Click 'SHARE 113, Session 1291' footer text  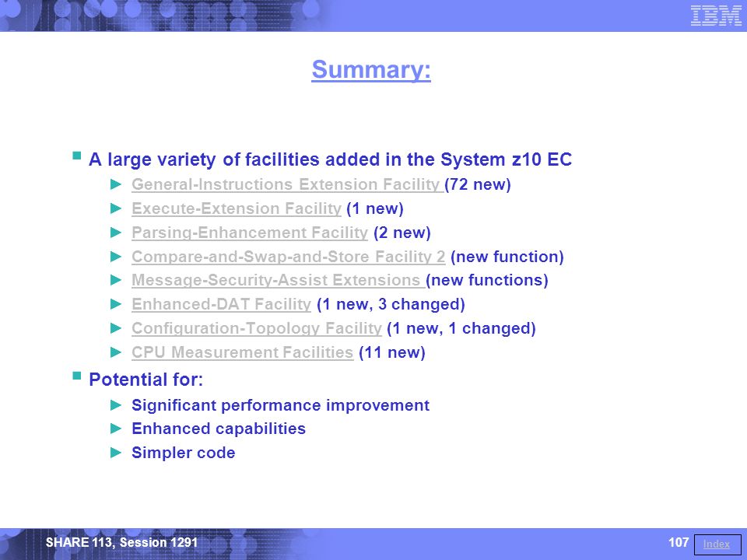coord(121,542)
